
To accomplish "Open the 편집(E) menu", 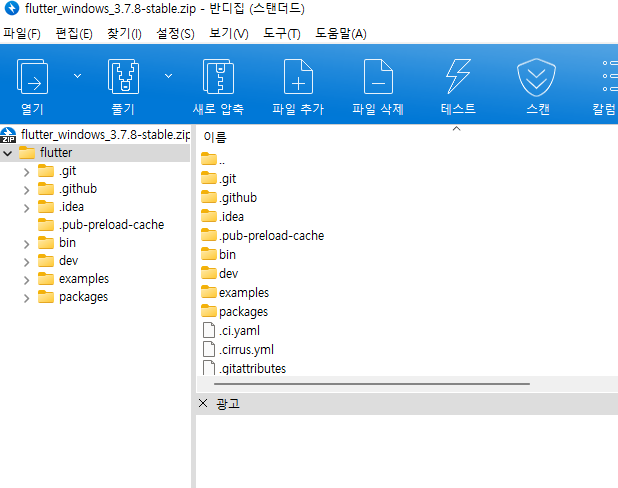I will pyautogui.click(x=74, y=34).
